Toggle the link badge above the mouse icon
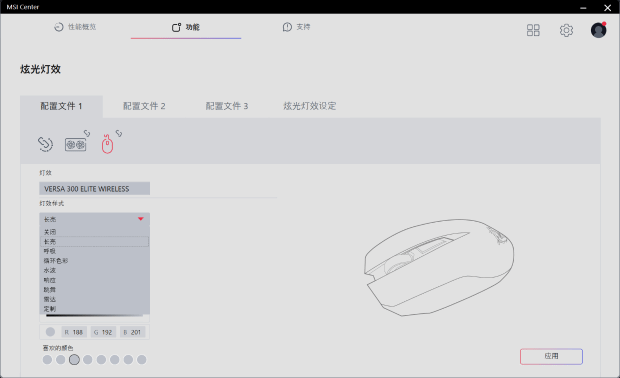The image size is (620, 378). pos(119,134)
